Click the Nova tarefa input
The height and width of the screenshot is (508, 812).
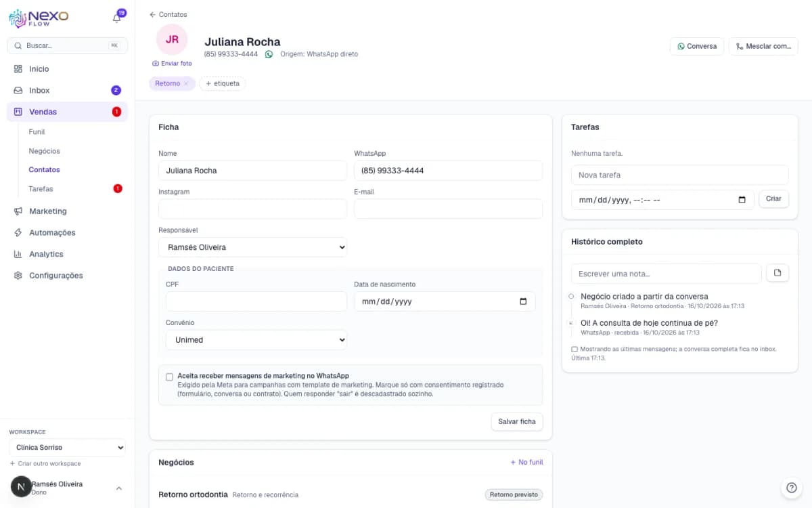click(679, 175)
